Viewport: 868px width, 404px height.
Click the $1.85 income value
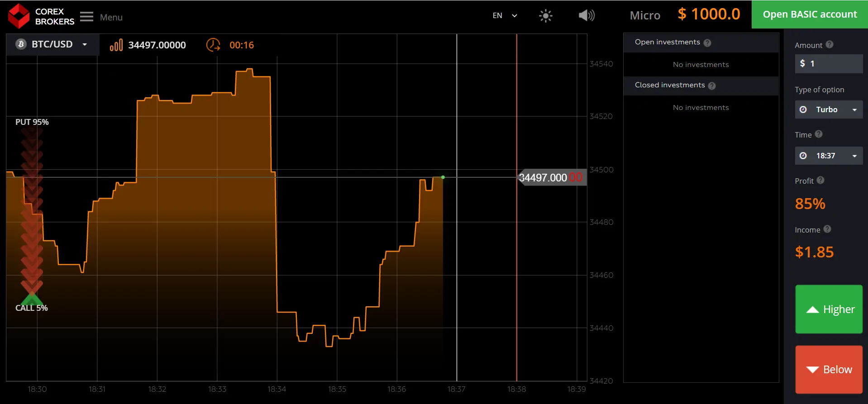[814, 252]
